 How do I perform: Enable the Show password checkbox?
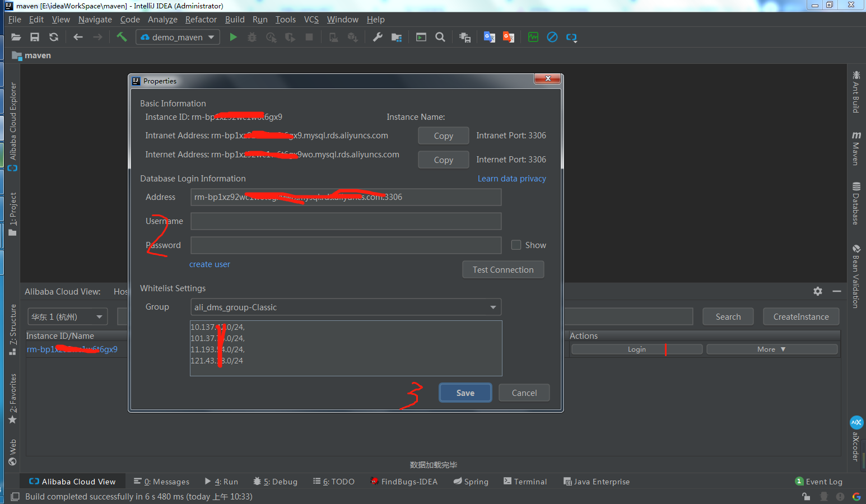516,245
